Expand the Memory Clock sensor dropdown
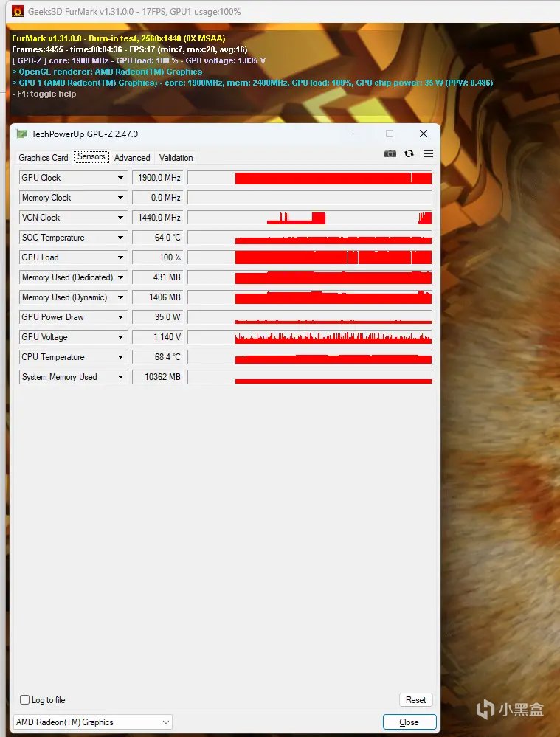560x737 pixels. tap(121, 198)
